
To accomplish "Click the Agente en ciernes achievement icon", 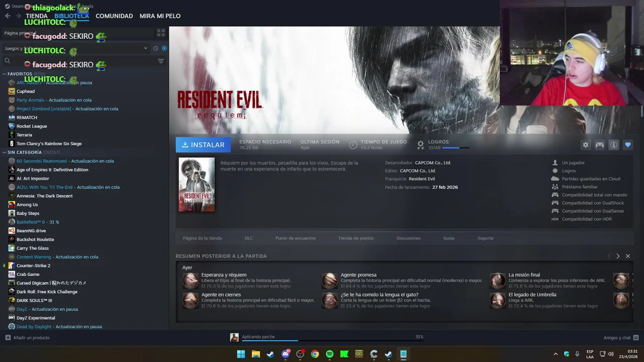I will 190,300.
